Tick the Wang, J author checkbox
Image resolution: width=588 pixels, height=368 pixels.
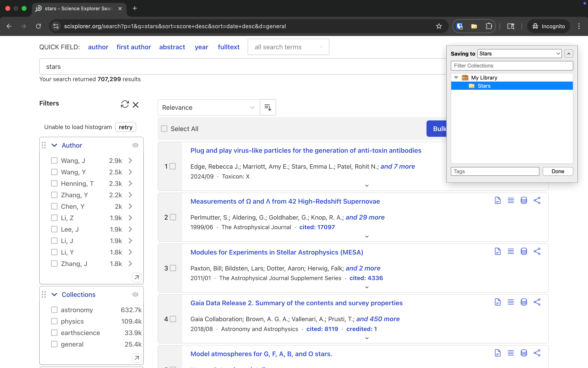point(54,161)
